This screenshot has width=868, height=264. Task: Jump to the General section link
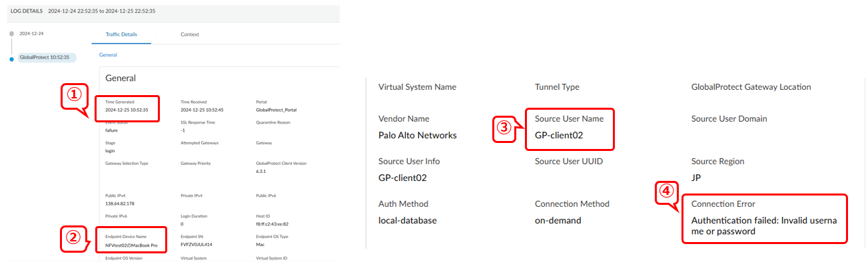pyautogui.click(x=108, y=55)
